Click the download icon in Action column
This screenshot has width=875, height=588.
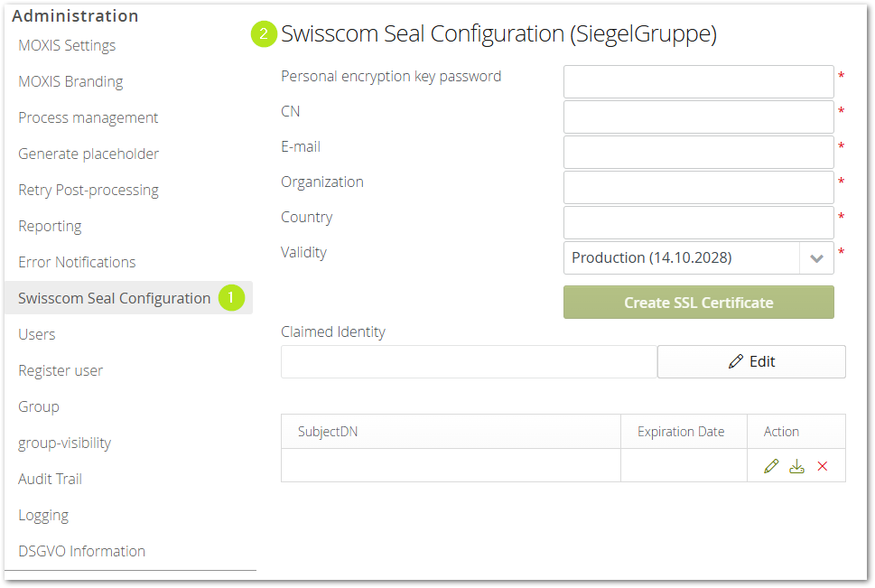tap(796, 466)
